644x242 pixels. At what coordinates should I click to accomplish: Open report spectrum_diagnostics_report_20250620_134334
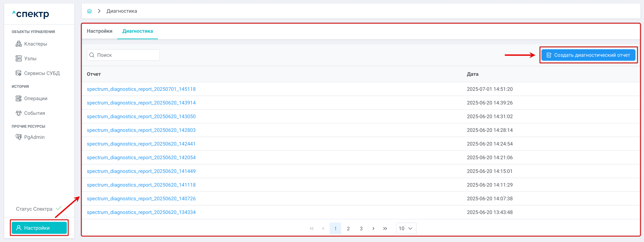point(141,212)
